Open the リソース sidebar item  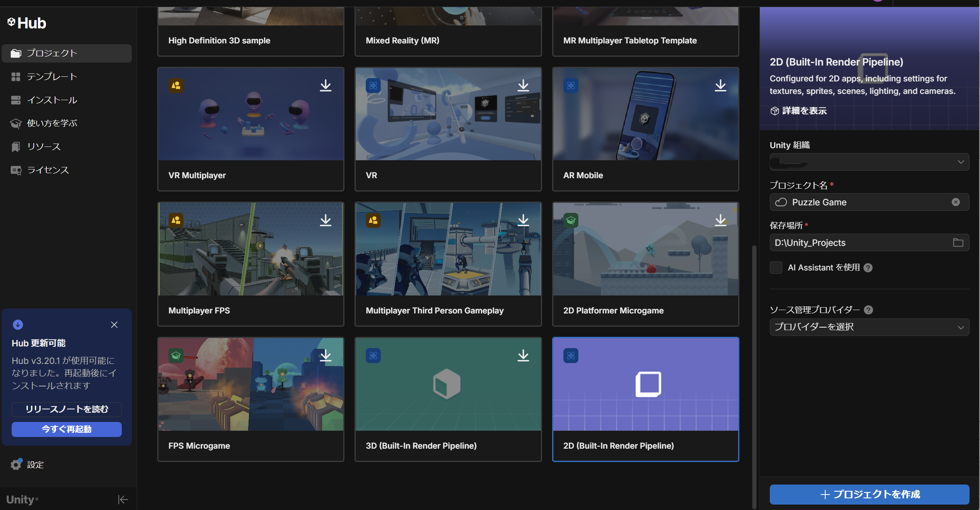(x=67, y=147)
